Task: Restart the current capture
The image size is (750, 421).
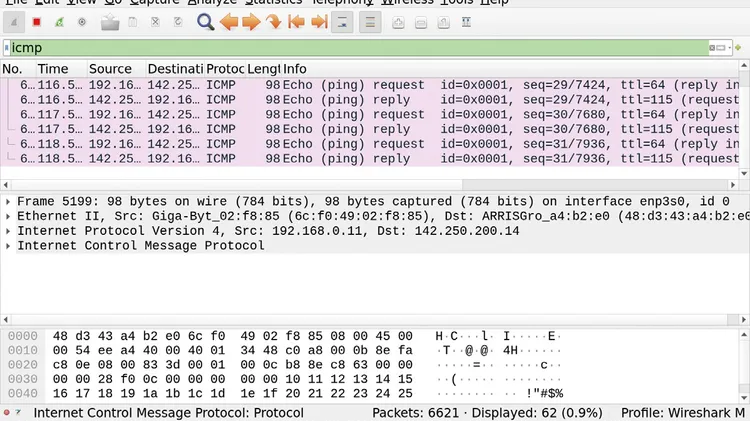Action: [x=59, y=22]
